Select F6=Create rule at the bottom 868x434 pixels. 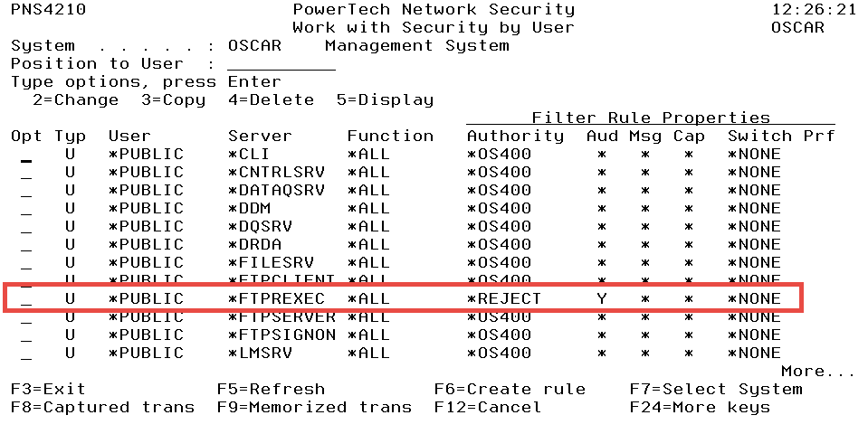click(x=510, y=390)
